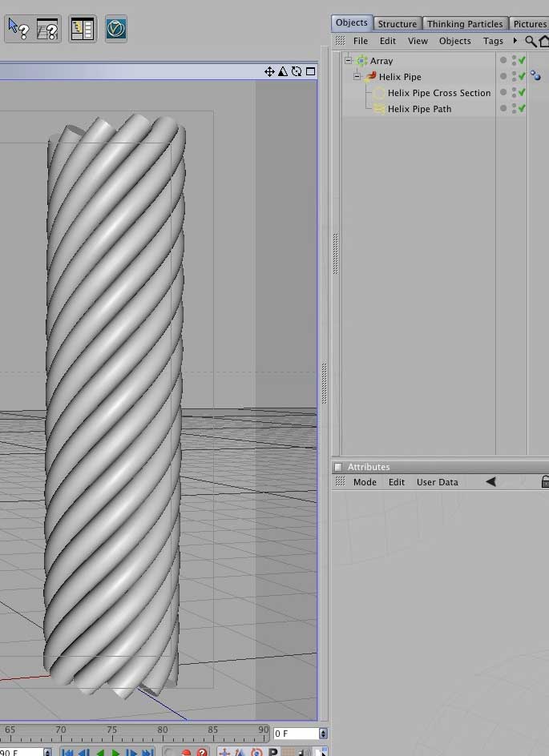549x756 pixels.
Task: Toggle the Helix Pipe enable checkmark
Action: 522,76
